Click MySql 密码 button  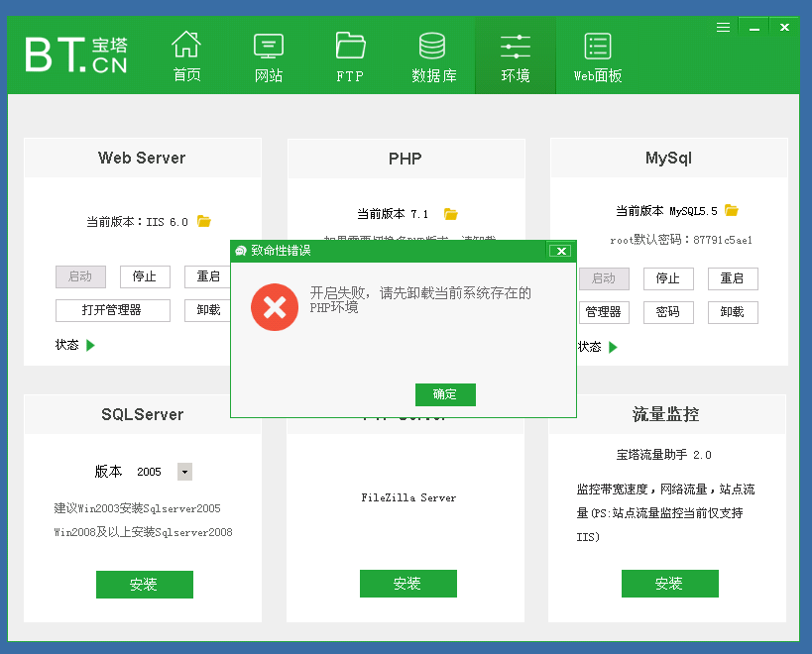668,312
